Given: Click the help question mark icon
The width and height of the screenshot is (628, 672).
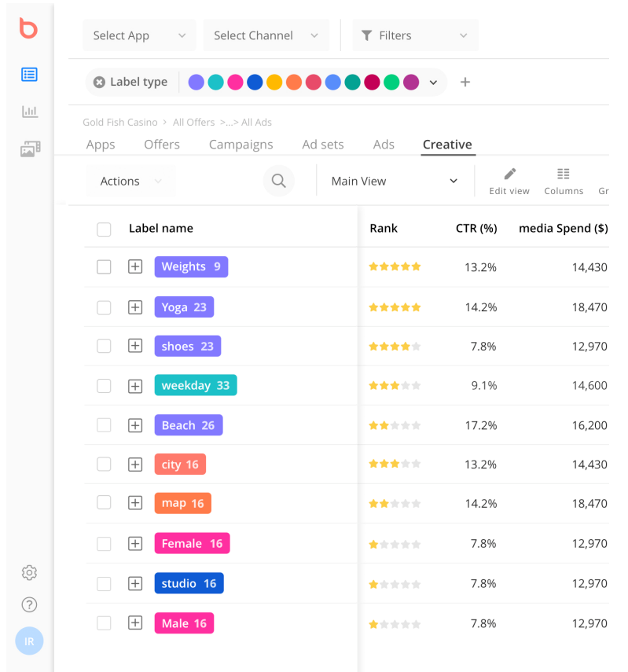Looking at the screenshot, I should pyautogui.click(x=29, y=604).
